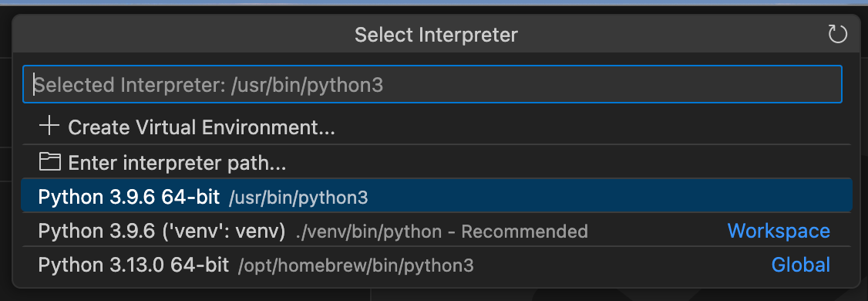Click the Workspace label on venv row
This screenshot has height=301, width=868.
(779, 231)
